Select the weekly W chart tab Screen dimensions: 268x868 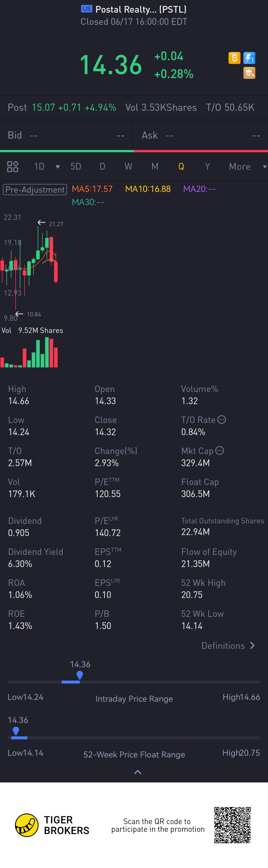[129, 166]
